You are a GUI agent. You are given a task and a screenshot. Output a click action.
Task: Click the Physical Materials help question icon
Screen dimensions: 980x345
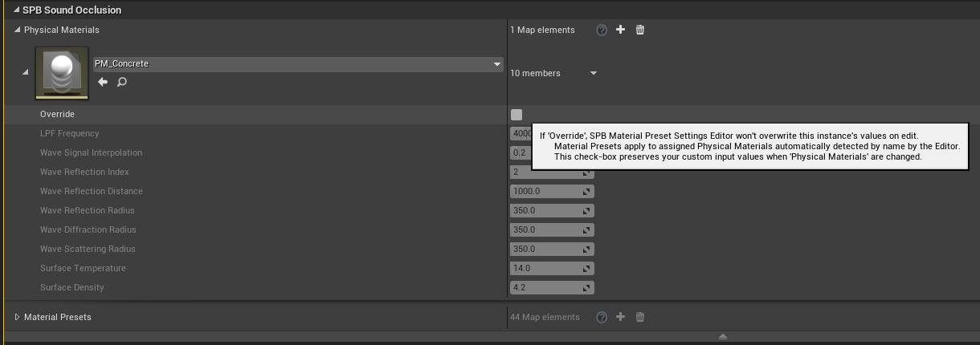(x=602, y=30)
